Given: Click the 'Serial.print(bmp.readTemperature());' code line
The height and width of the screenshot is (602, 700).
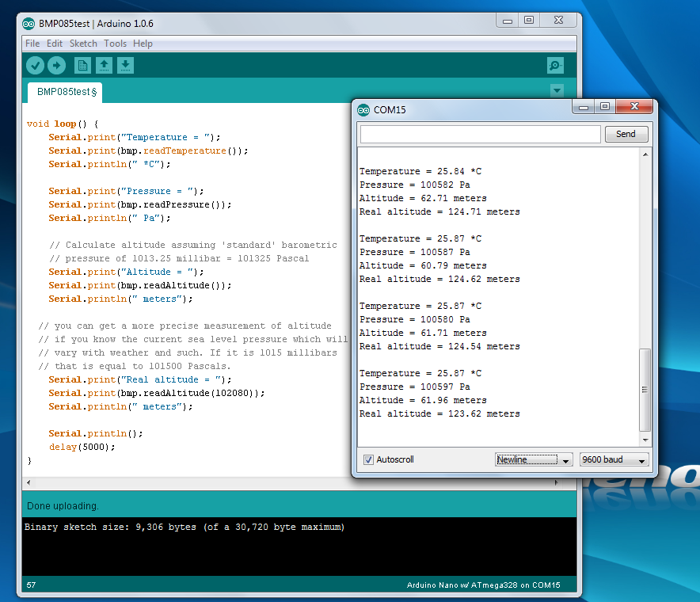Looking at the screenshot, I should tap(148, 150).
